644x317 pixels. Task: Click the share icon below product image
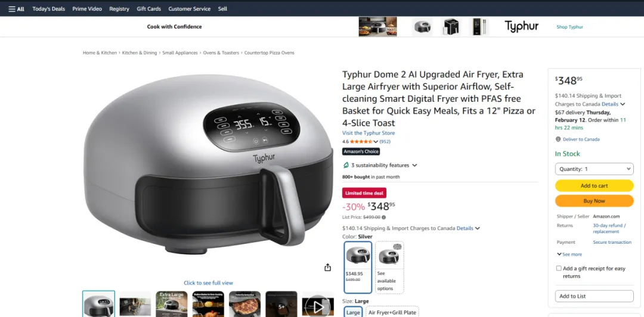[327, 268]
